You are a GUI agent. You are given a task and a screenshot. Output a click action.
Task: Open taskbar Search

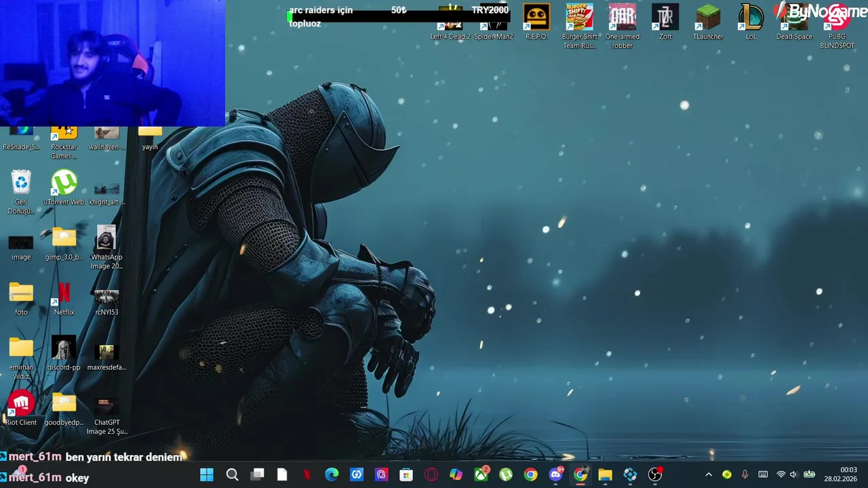pyautogui.click(x=232, y=474)
